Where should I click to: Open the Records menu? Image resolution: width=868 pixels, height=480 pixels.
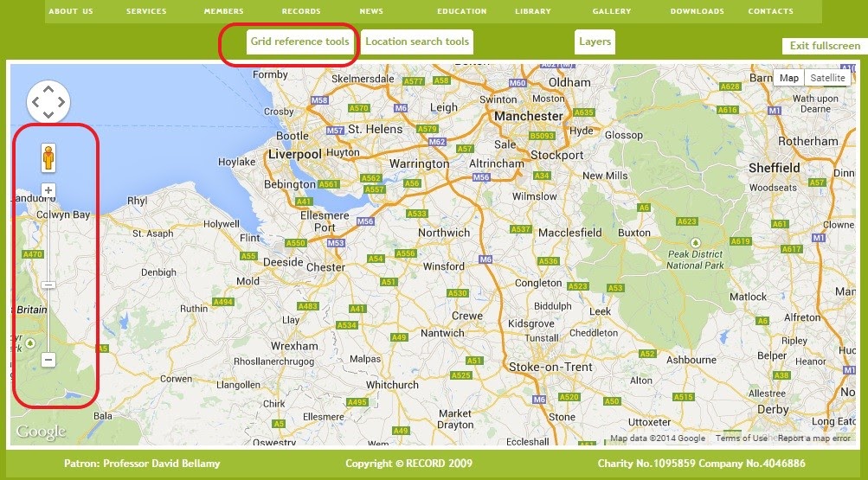[301, 11]
